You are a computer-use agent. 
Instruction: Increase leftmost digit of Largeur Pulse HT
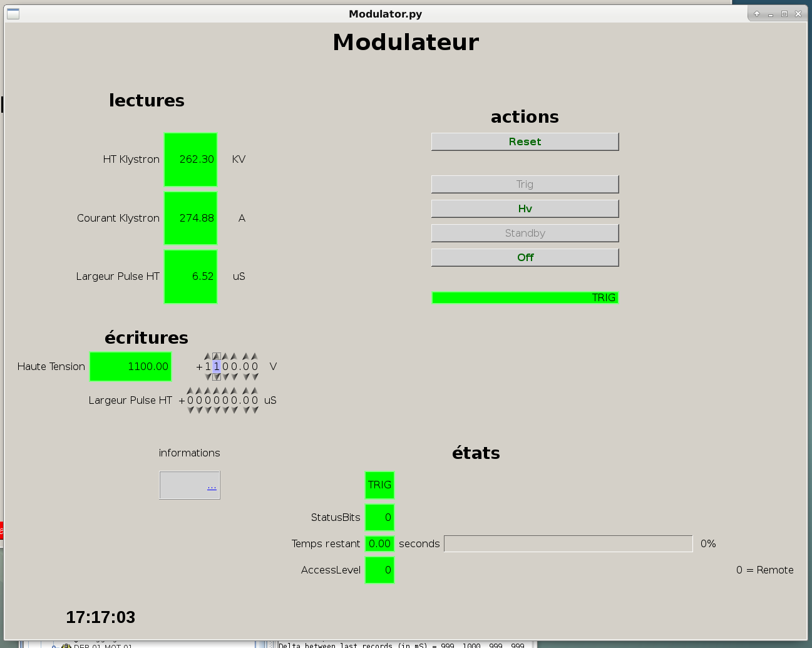pos(190,391)
